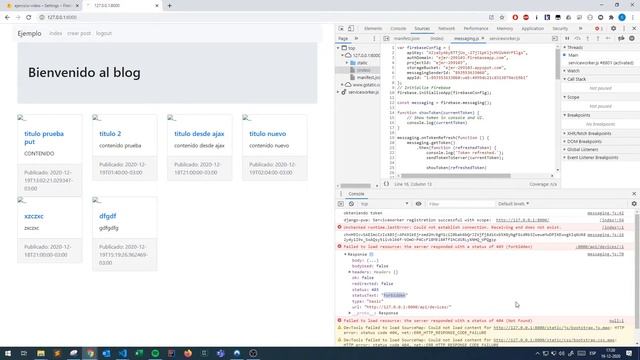Screen dimensions: 640x360
Task: Toggle the device toolbar in DevTools
Action: pos(351,29)
